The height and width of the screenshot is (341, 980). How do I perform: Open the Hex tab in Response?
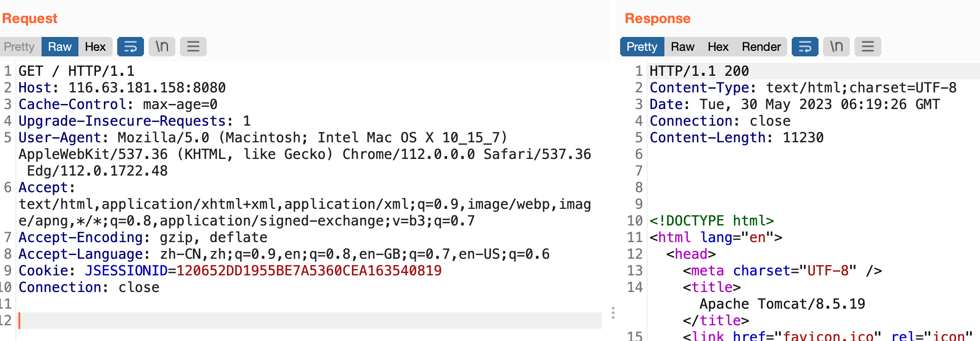click(718, 47)
